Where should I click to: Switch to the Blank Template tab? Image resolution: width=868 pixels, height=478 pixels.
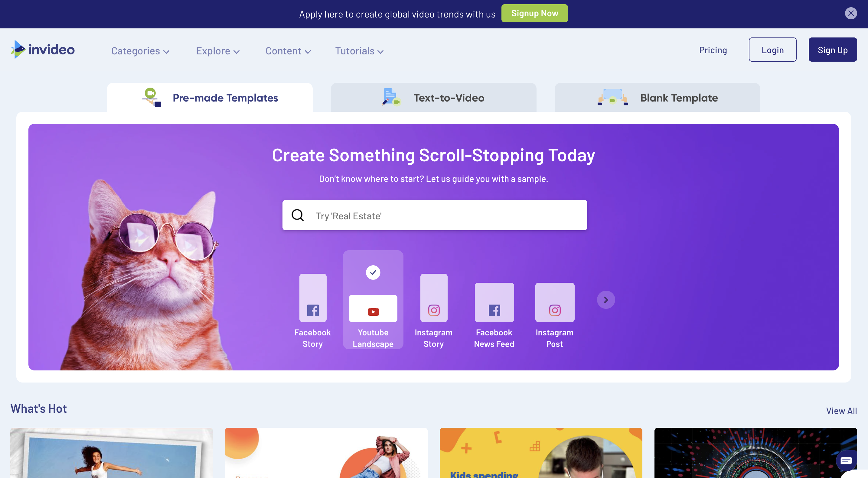point(657,98)
